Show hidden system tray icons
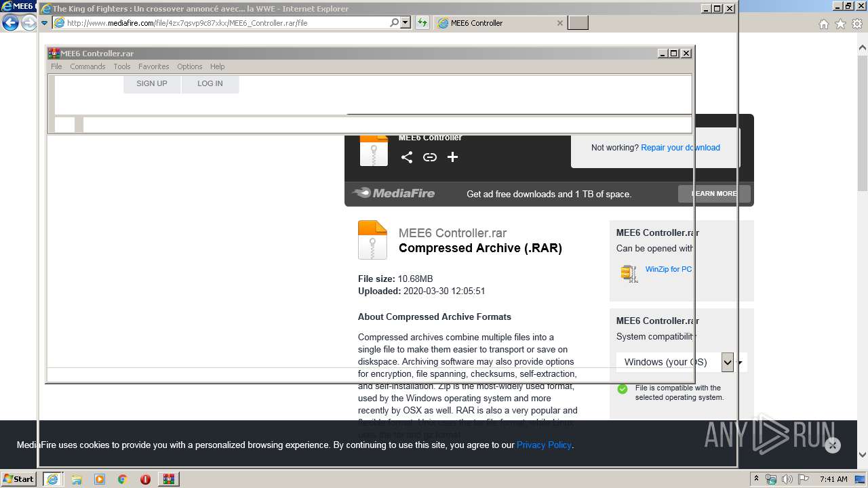This screenshot has height=488, width=868. point(757,479)
